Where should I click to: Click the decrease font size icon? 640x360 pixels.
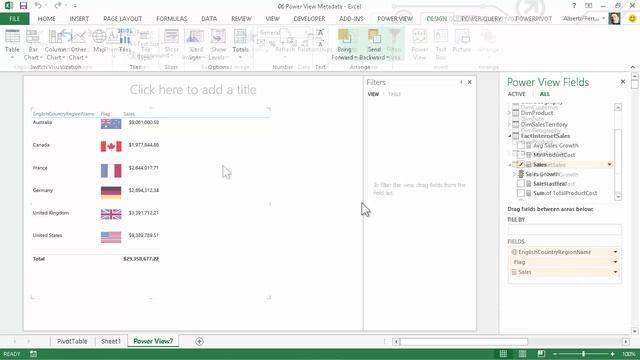pos(320,43)
